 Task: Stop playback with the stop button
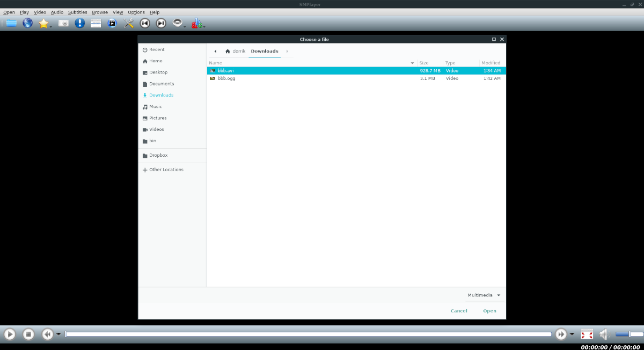coord(28,334)
